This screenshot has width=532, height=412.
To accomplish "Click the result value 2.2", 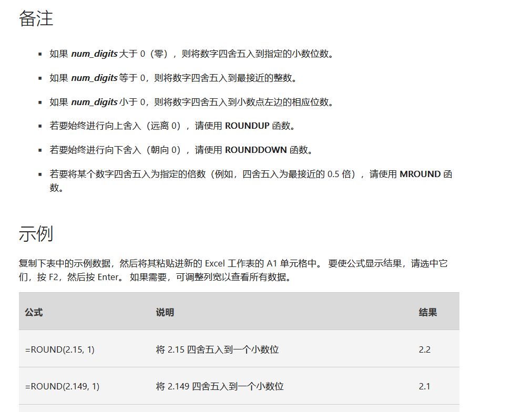I will click(424, 349).
